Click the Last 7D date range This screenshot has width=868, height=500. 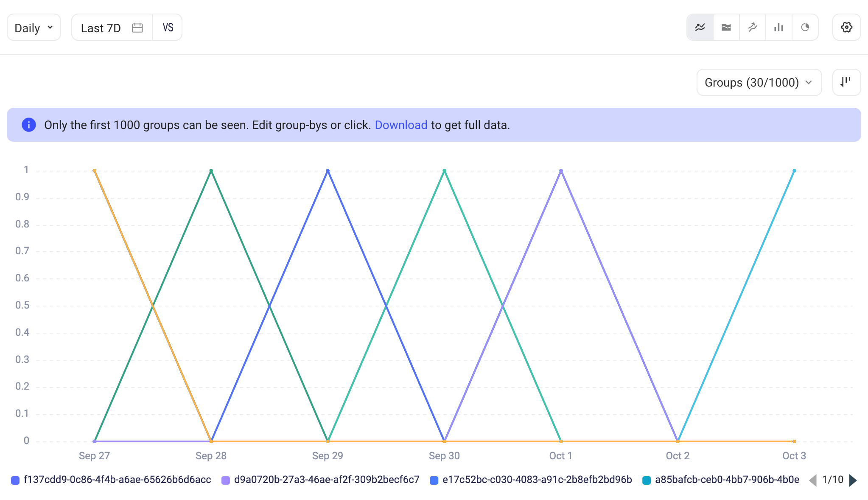tap(101, 28)
